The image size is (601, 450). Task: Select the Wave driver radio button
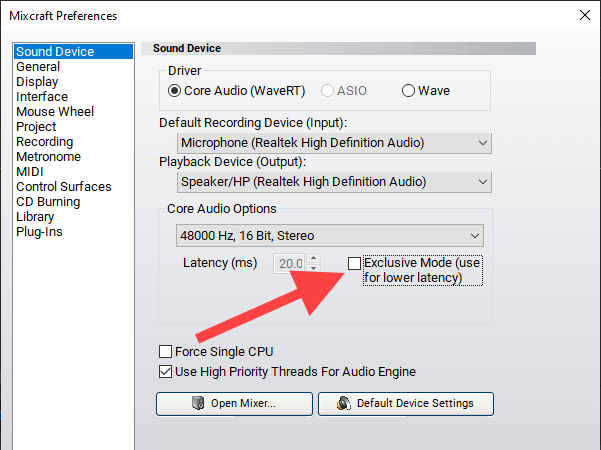(408, 90)
